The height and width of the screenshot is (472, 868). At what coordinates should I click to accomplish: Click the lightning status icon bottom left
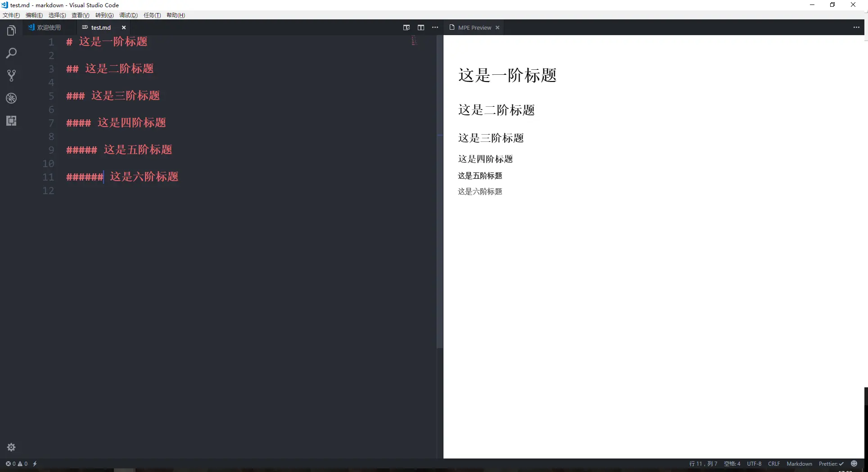35,464
